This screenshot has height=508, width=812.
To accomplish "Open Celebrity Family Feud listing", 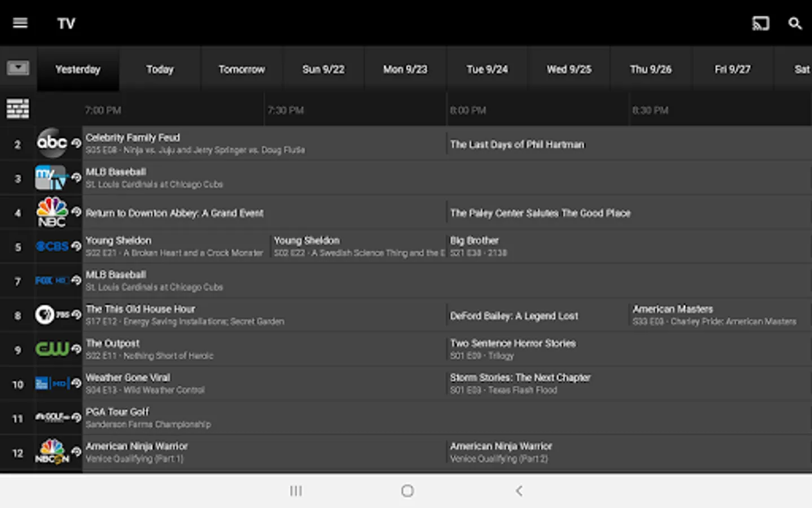I will (x=264, y=143).
